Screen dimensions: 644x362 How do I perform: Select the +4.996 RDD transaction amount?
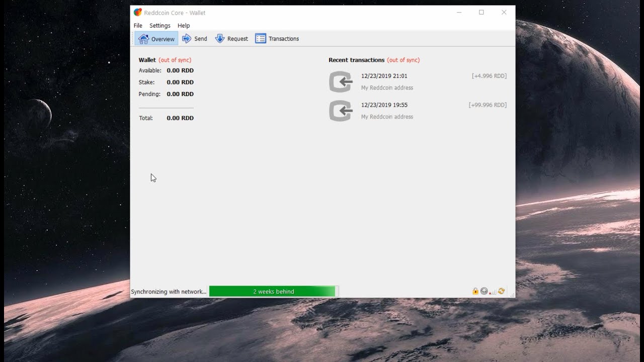[489, 76]
